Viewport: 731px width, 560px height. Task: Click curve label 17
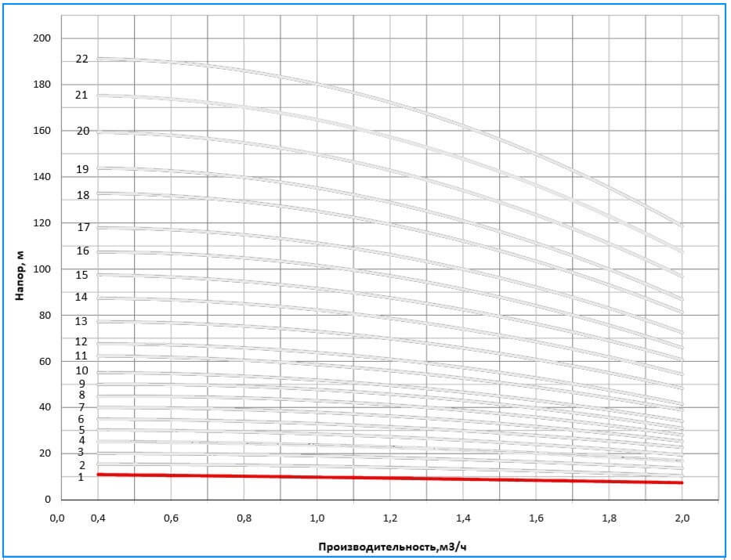[83, 227]
